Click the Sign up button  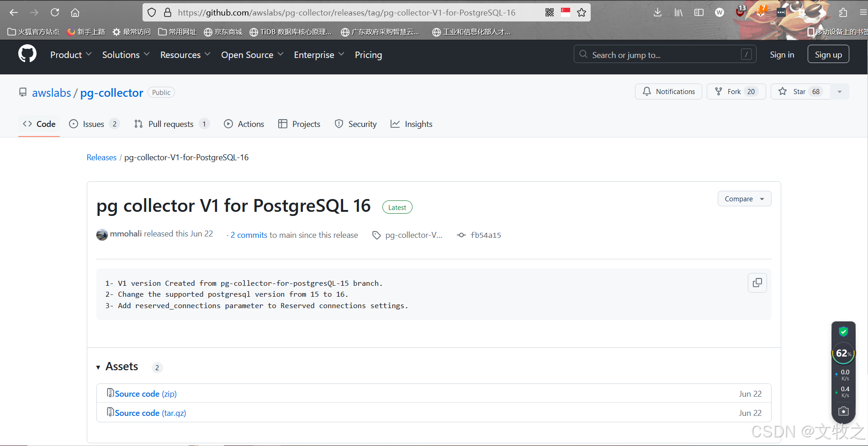click(828, 54)
